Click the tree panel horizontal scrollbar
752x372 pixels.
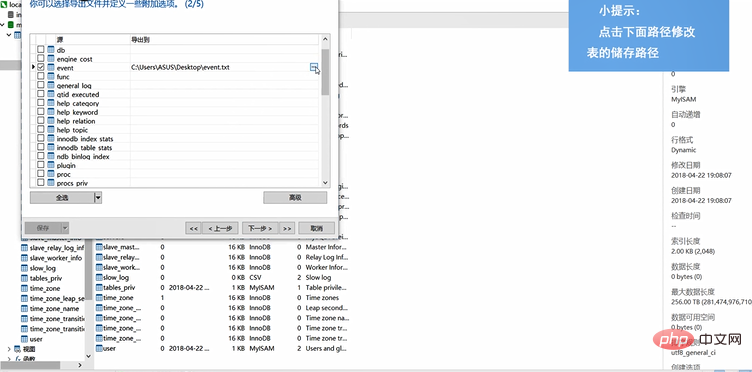pyautogui.click(x=30, y=365)
